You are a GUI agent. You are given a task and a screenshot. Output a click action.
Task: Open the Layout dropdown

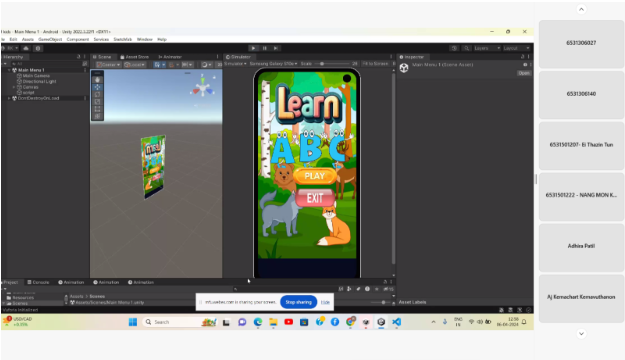pos(516,48)
